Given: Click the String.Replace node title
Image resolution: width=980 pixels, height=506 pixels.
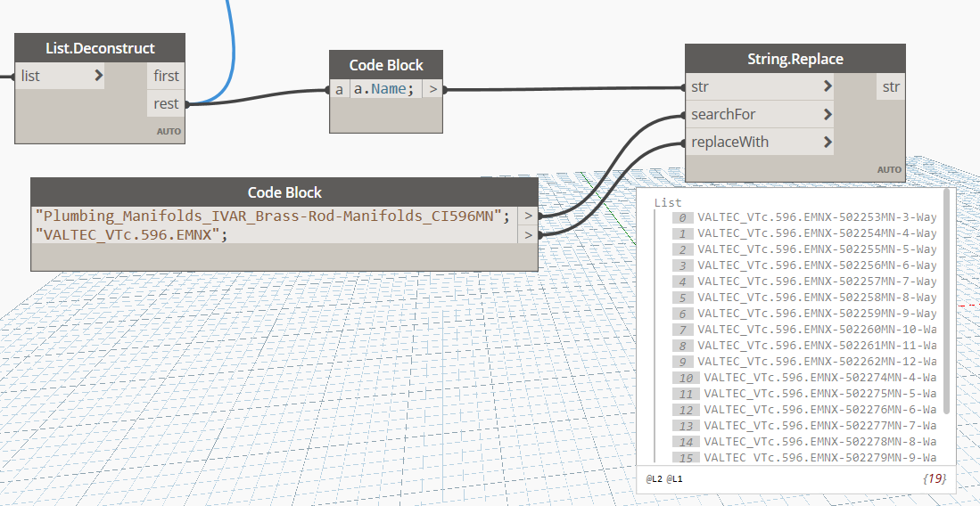Looking at the screenshot, I should [795, 59].
